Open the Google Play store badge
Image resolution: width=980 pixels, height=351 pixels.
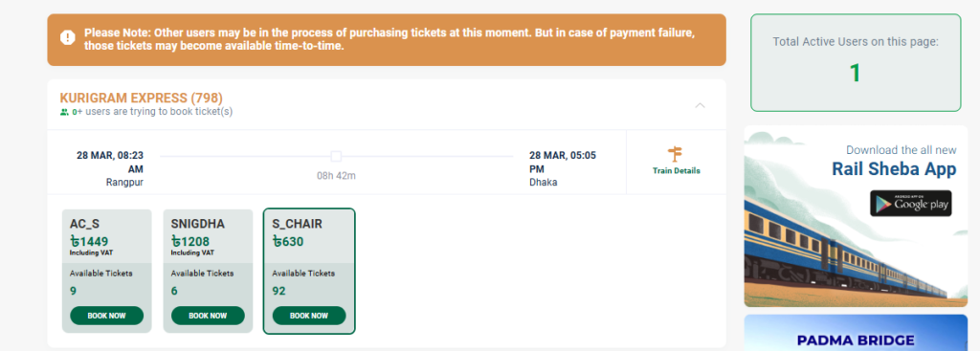click(x=911, y=204)
